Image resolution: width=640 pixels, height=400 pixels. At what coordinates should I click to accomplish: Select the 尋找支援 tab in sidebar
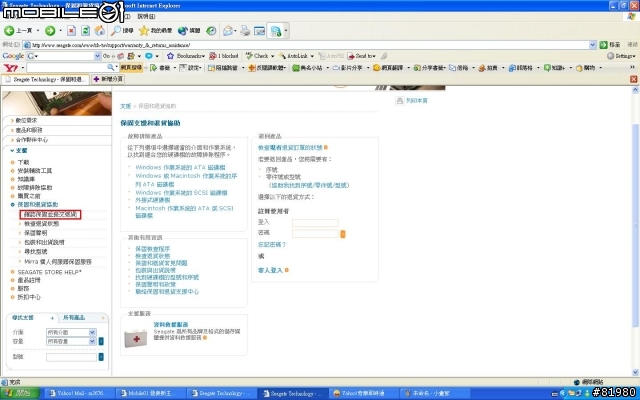pyautogui.click(x=23, y=318)
